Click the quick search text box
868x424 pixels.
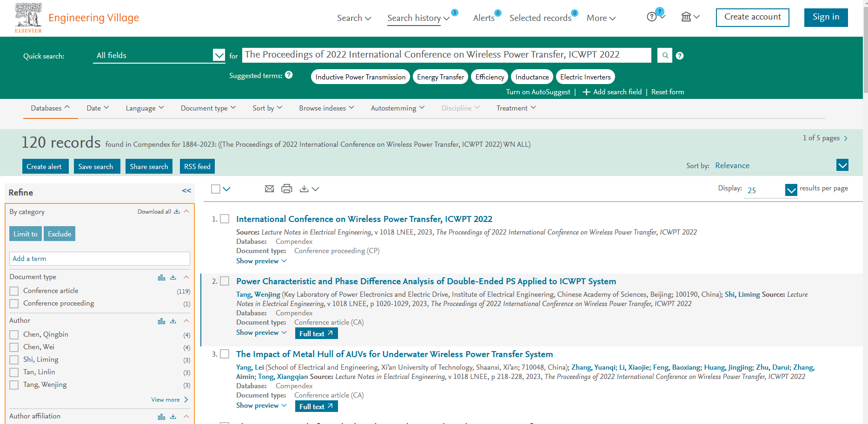(446, 55)
